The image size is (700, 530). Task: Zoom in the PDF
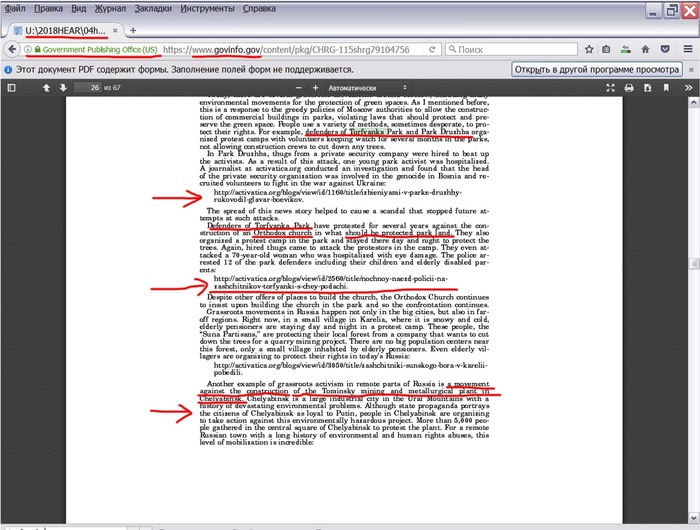315,88
